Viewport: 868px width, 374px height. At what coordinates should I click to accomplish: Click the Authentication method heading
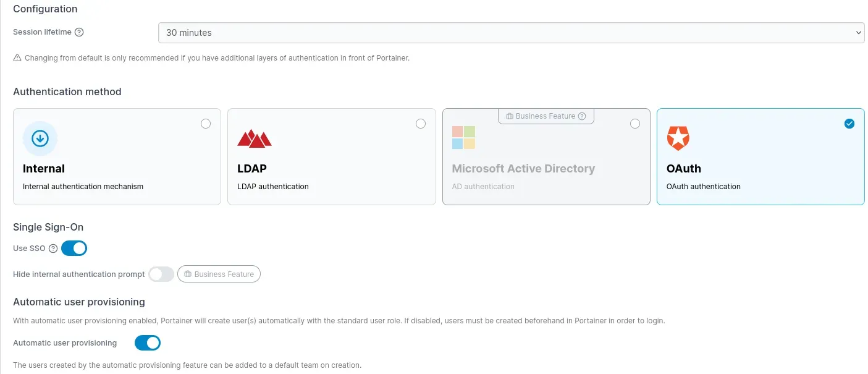67,91
